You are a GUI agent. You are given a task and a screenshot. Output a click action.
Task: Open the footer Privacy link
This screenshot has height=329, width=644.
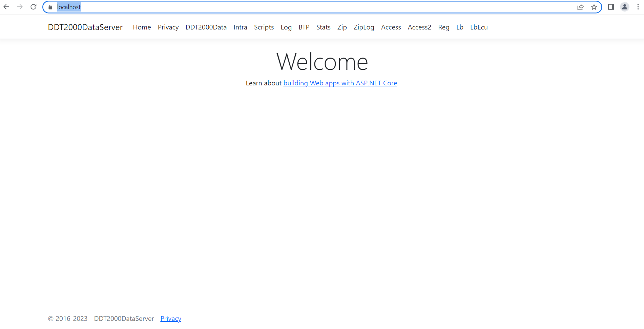point(170,318)
